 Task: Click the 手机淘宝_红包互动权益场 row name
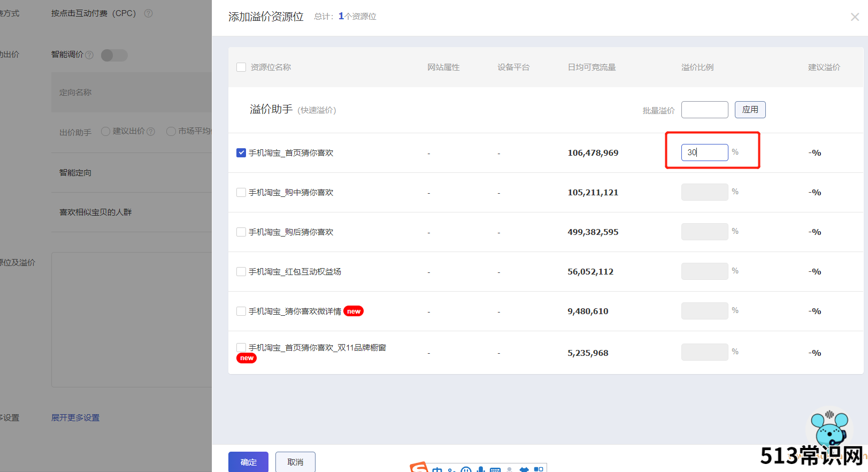click(295, 272)
